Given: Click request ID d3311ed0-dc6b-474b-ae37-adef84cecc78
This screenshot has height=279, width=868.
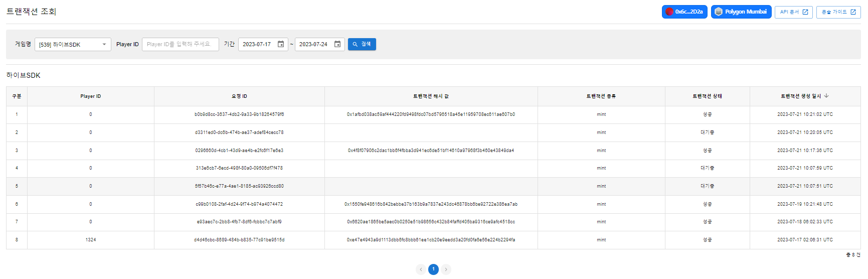Looking at the screenshot, I should [x=239, y=132].
